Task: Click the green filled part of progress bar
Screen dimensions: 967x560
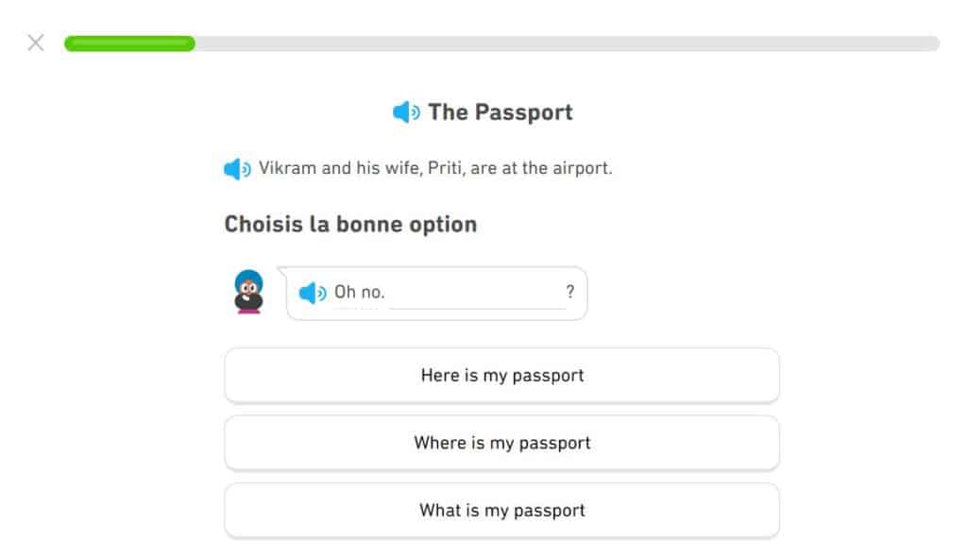Action: pos(129,43)
